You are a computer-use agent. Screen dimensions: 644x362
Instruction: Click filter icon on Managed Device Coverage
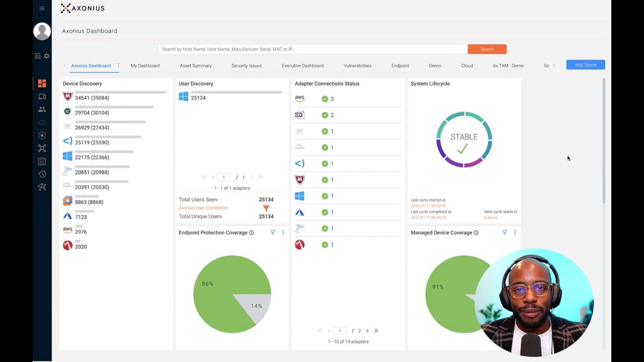[505, 232]
